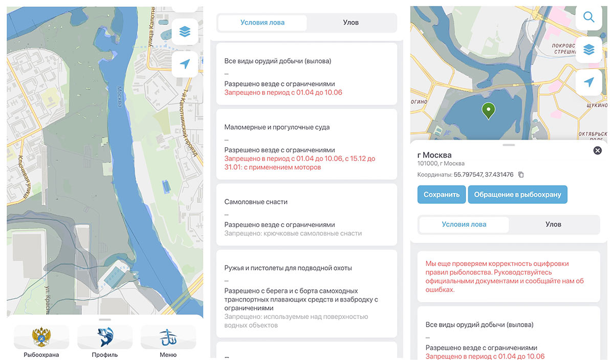Click the search magnifier icon

coord(588,17)
